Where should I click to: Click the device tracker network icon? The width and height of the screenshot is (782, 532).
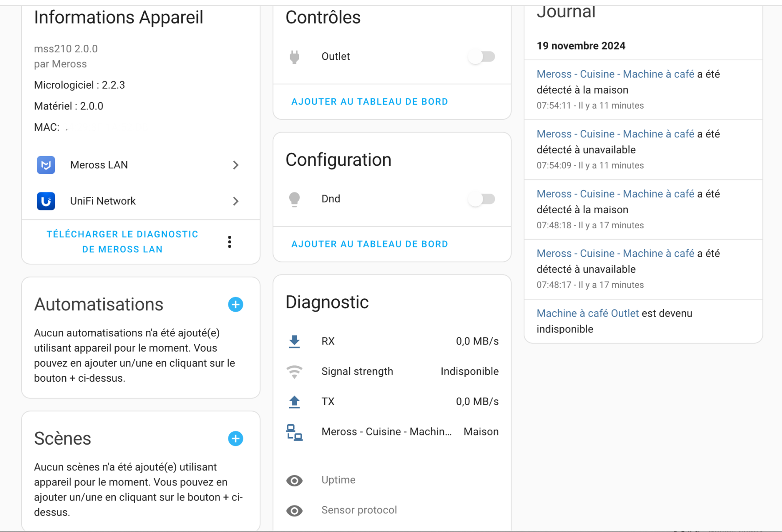[x=294, y=432]
